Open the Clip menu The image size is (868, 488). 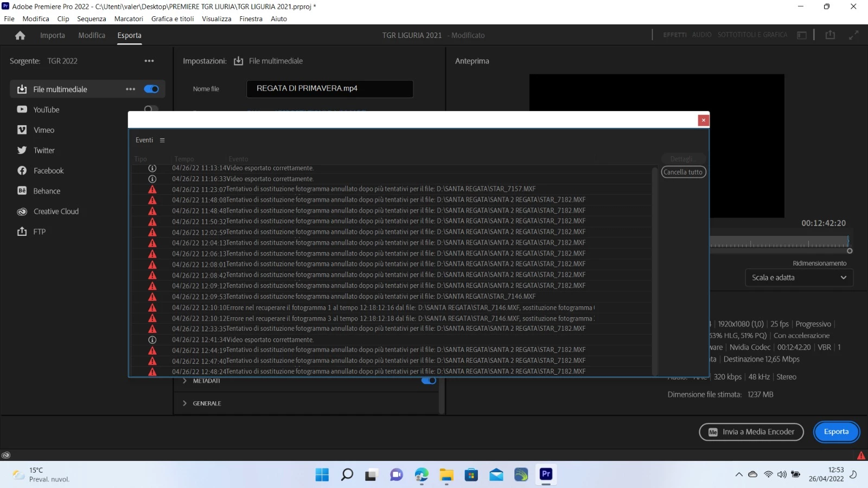[x=63, y=18]
